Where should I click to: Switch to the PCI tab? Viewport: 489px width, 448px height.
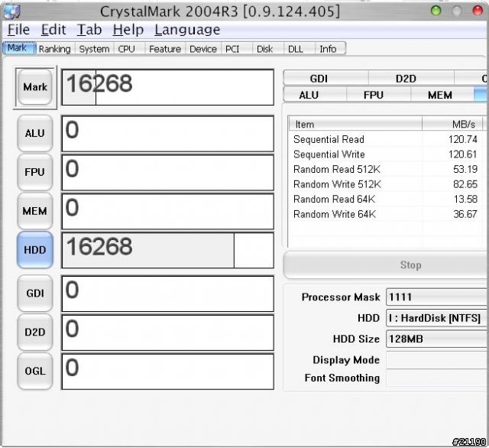tap(236, 49)
